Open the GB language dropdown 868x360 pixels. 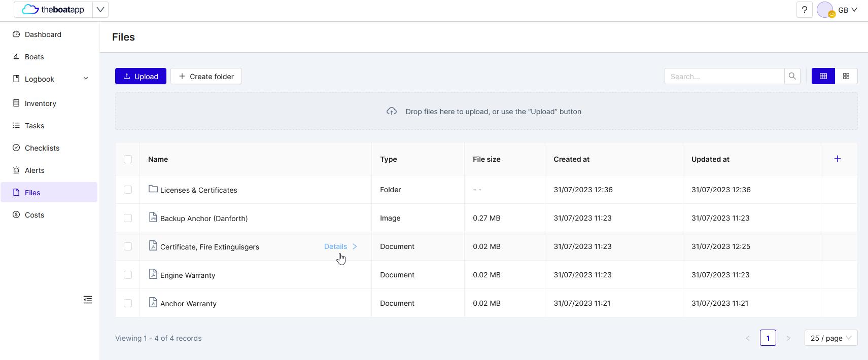pos(848,10)
